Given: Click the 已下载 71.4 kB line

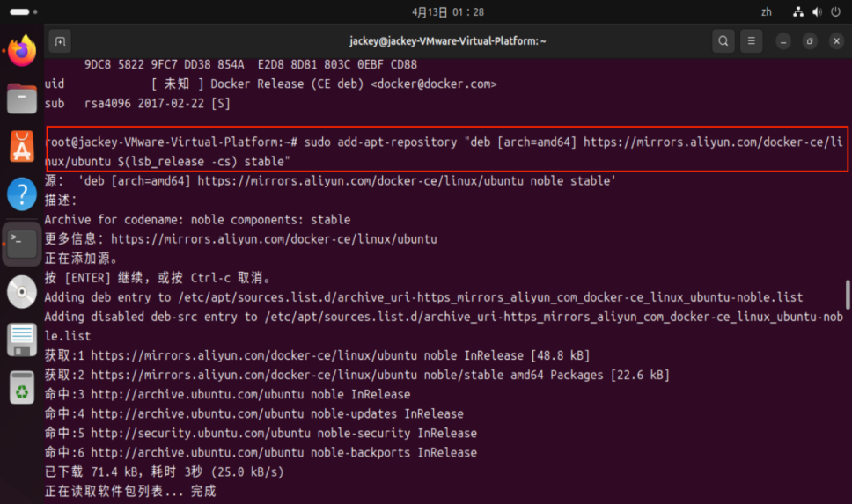Looking at the screenshot, I should pos(164,472).
